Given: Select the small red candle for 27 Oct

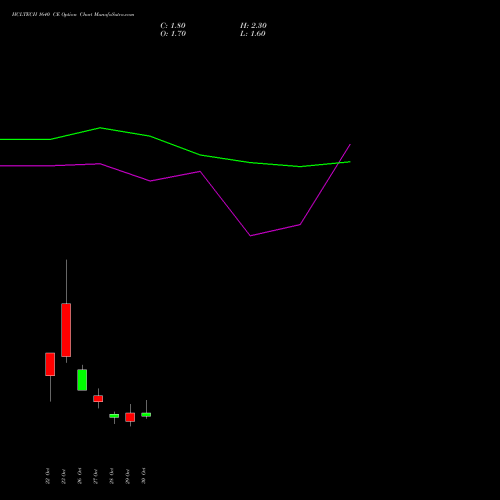Looking at the screenshot, I should click(98, 398).
